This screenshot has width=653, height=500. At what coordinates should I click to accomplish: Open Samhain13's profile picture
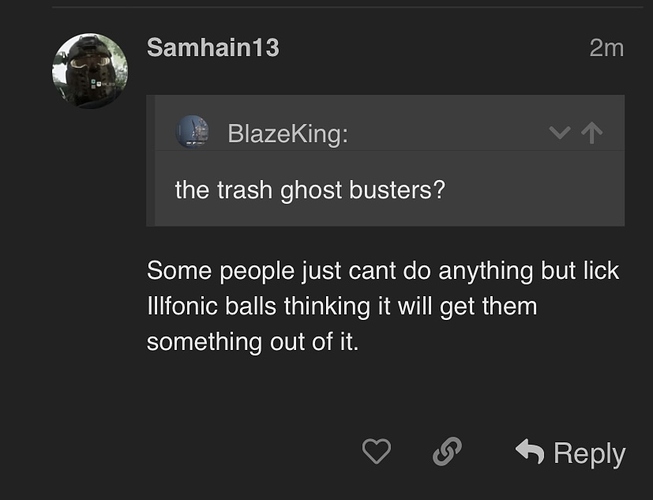pos(91,68)
